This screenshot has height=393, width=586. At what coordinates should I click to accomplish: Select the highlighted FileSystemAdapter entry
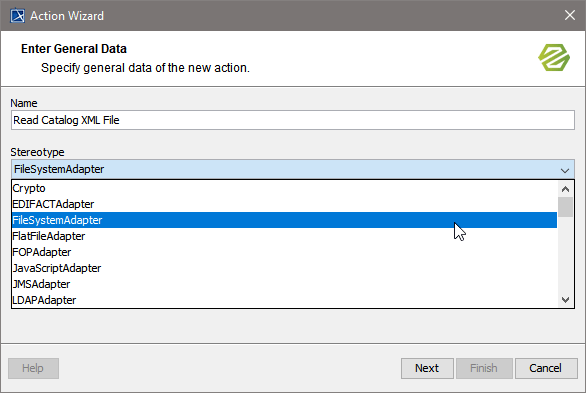coord(284,220)
